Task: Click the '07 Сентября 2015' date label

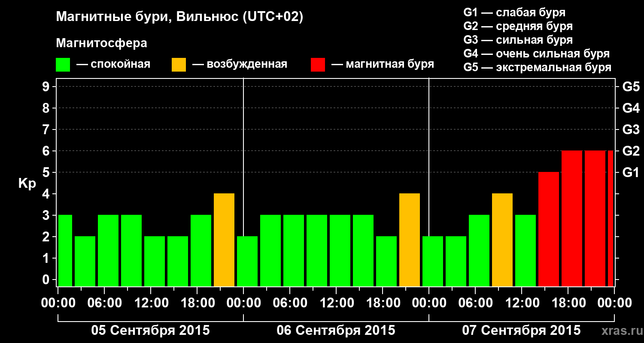Action: [522, 331]
